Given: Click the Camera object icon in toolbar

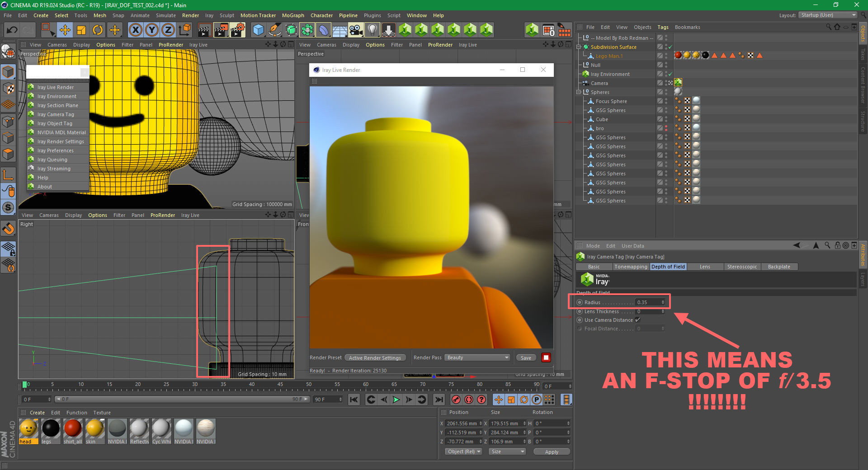Looking at the screenshot, I should tap(356, 30).
